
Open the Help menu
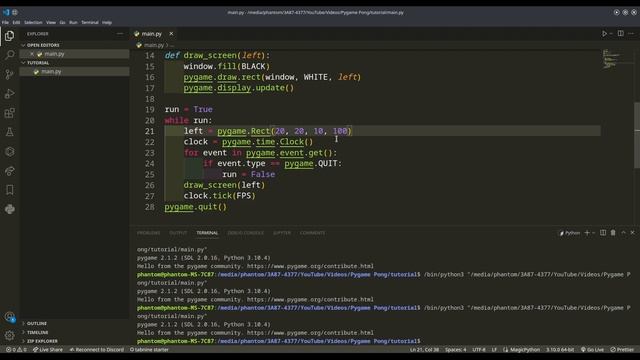(107, 22)
